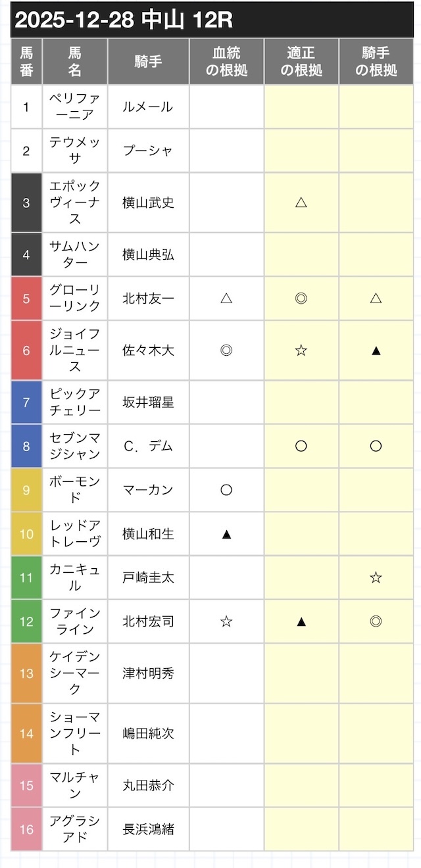Click jockey name ルメール

149,107
